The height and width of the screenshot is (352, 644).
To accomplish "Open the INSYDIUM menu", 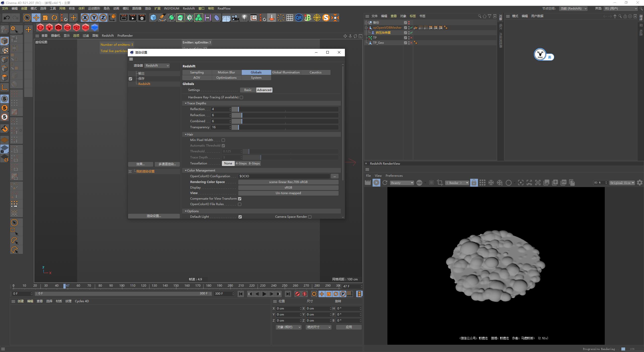I will click(171, 8).
